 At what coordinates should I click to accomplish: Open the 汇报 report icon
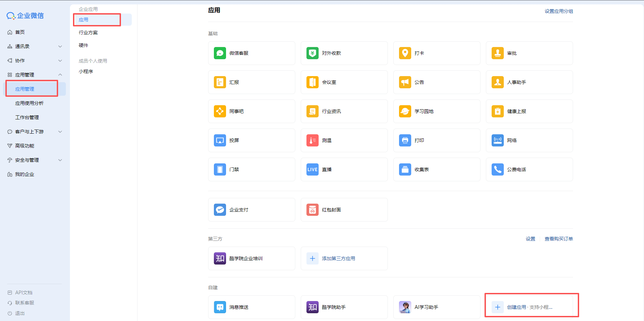(x=220, y=82)
